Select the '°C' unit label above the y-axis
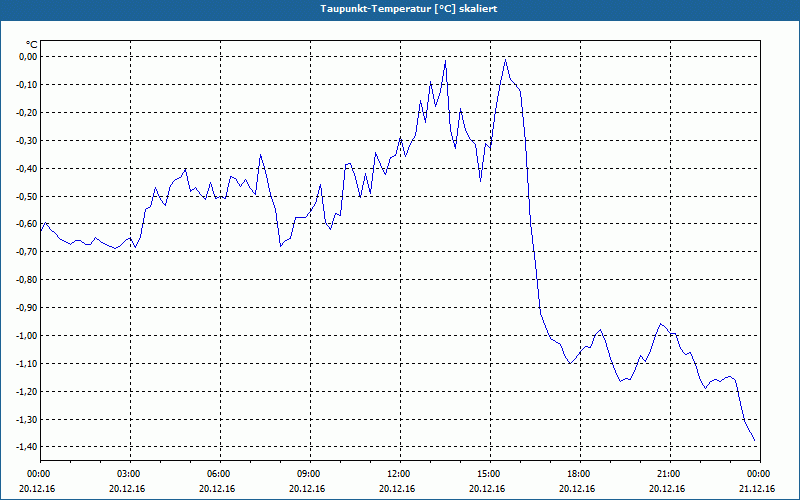The height and width of the screenshot is (500, 800). tap(32, 45)
